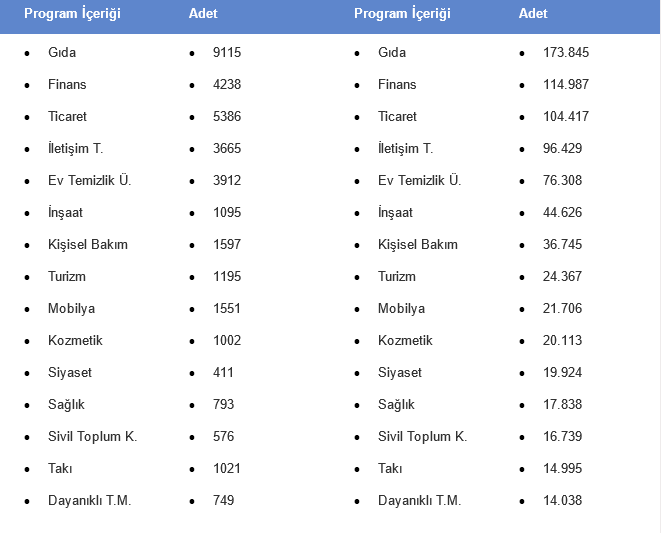Select the Finans entry beside 114.987
661x533 pixels.
click(x=397, y=84)
